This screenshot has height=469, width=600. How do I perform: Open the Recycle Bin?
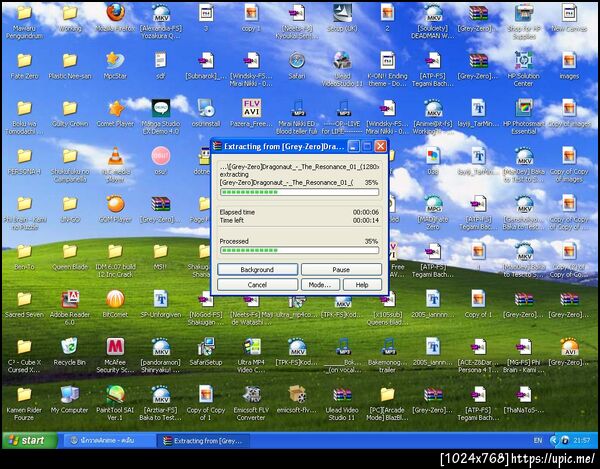pos(70,347)
